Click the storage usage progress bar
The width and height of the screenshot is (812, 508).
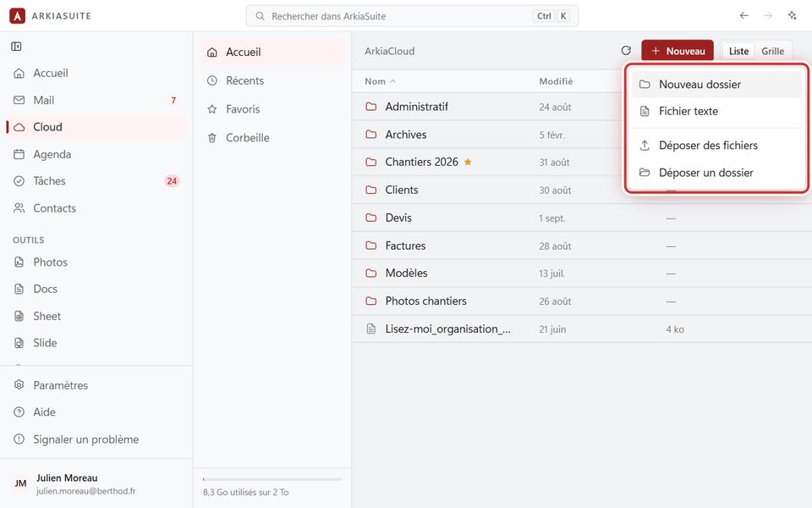tap(272, 479)
